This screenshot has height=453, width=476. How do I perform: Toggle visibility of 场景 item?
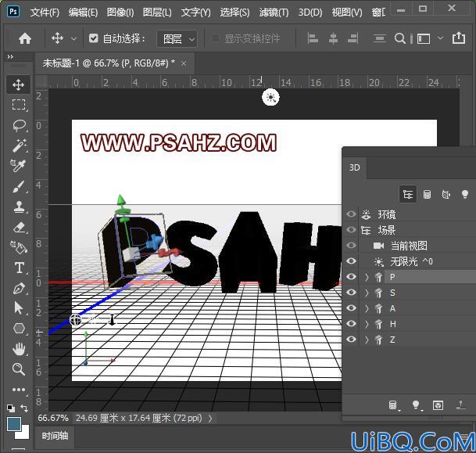pyautogui.click(x=351, y=230)
